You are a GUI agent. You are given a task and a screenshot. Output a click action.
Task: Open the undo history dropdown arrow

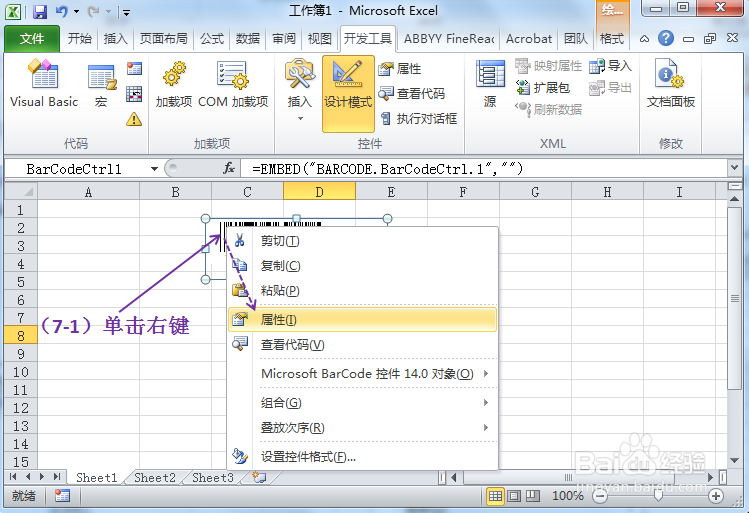(76, 12)
